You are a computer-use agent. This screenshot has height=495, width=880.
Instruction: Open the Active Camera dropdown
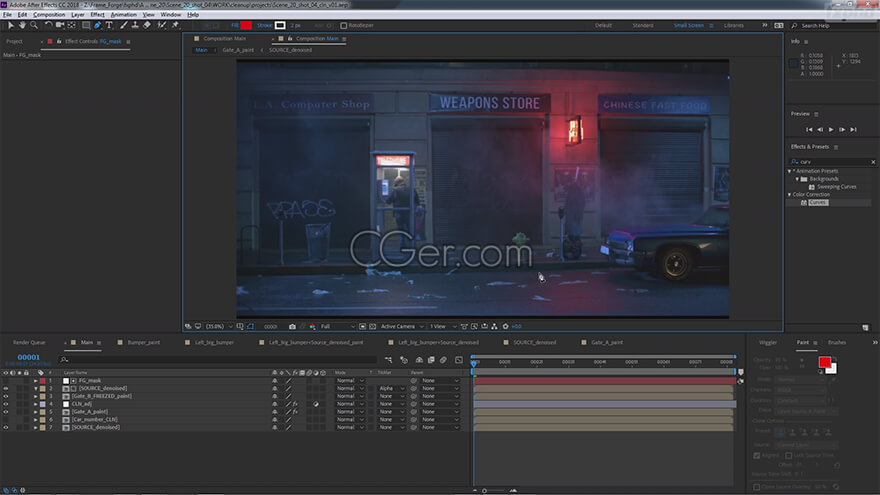402,327
